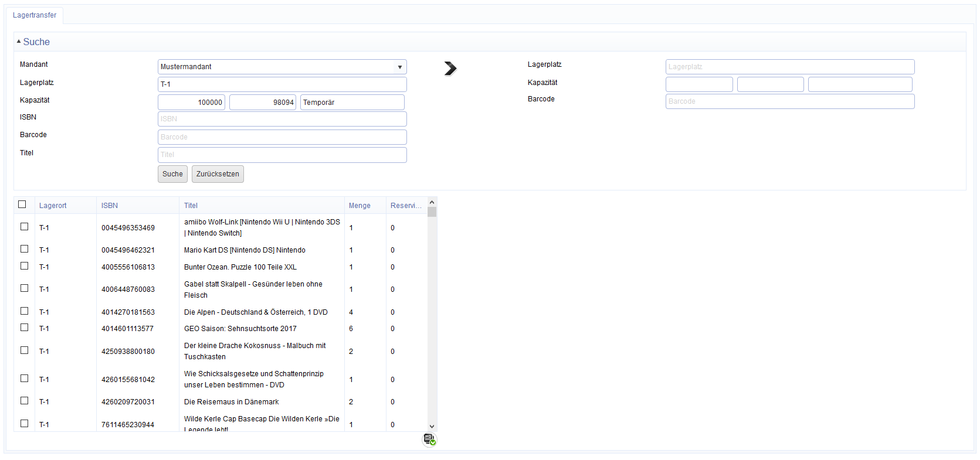Click the last target Kapazität field on right

click(x=860, y=84)
